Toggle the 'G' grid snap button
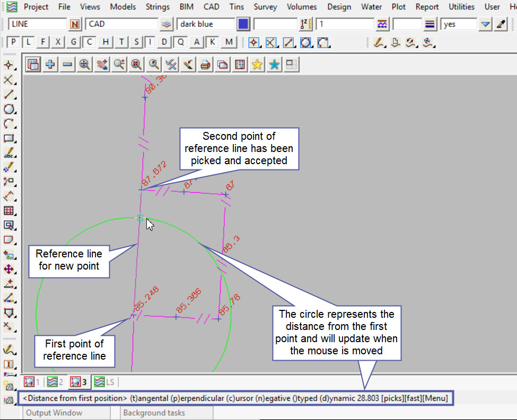 click(x=74, y=42)
